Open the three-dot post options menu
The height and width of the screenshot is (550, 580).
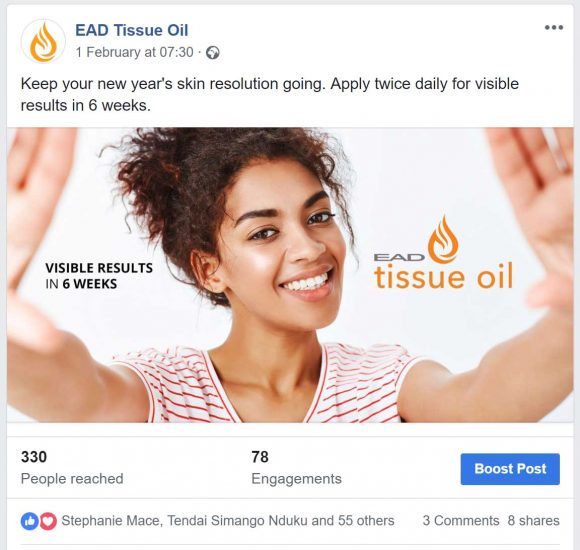[554, 27]
